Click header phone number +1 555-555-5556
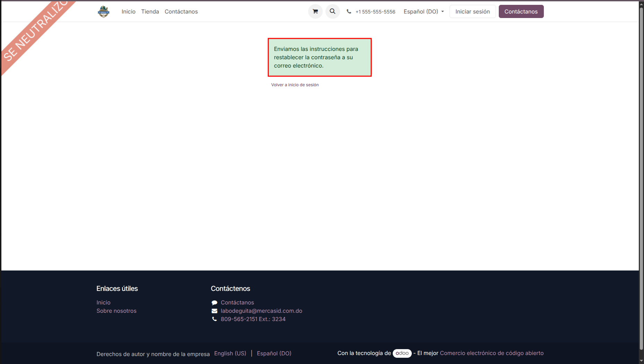 [x=375, y=12]
